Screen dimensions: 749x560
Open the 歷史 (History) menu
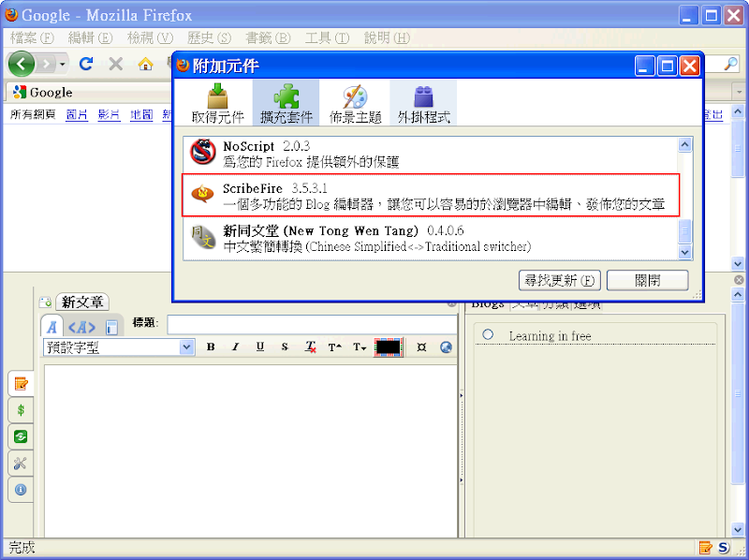click(x=209, y=37)
